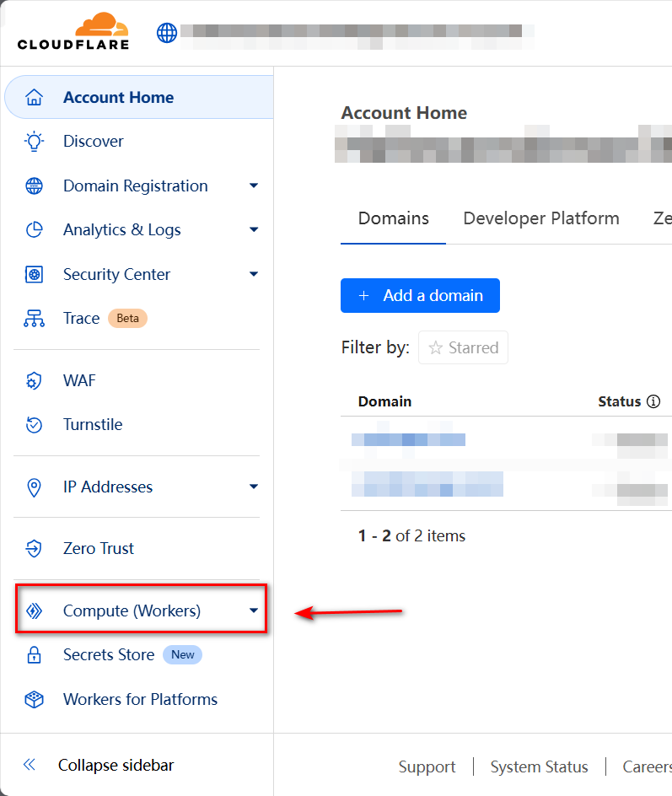Click the Cloudflare logo

73,32
